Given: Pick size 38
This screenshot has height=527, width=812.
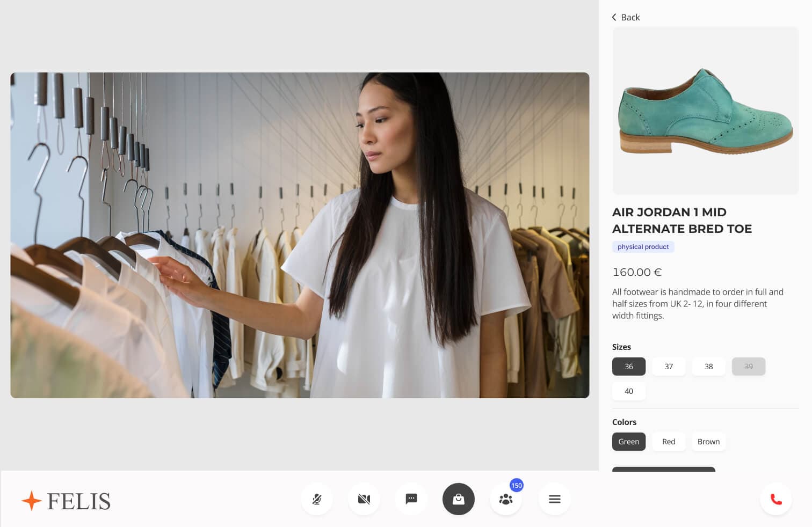Looking at the screenshot, I should click(x=708, y=367).
